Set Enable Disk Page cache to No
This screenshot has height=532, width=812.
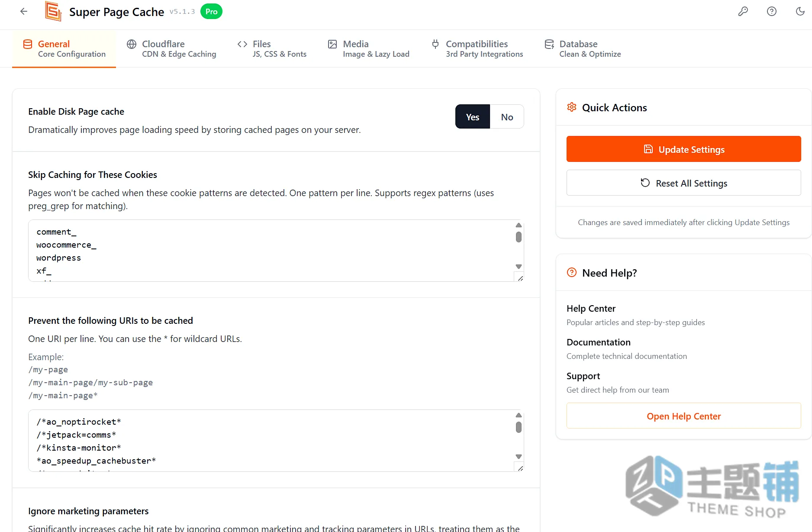(507, 117)
